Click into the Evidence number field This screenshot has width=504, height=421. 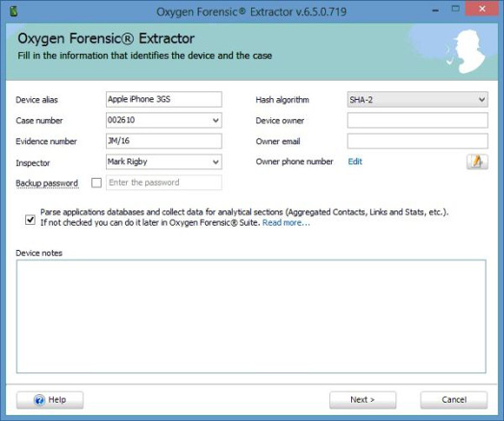[x=164, y=141]
